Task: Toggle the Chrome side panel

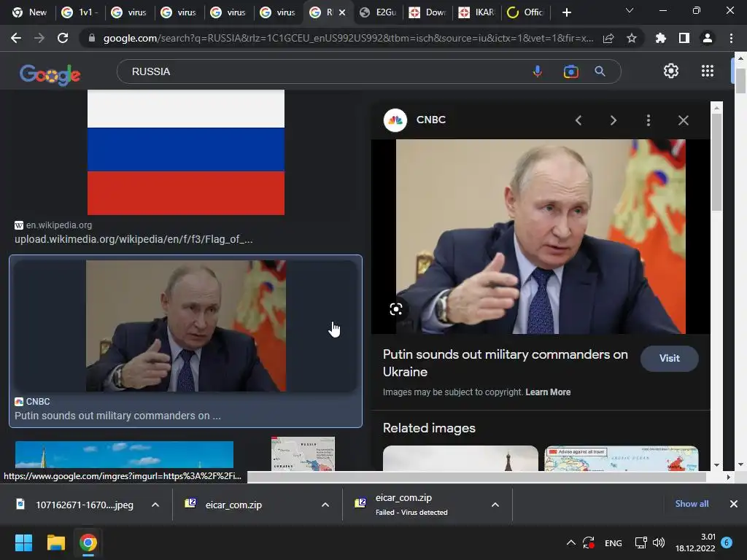Action: tap(684, 38)
